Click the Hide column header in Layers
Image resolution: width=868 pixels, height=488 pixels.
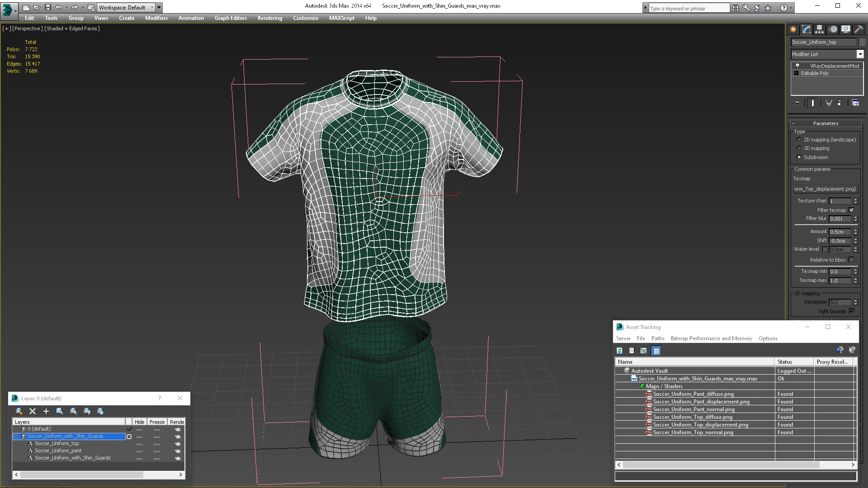tap(139, 422)
